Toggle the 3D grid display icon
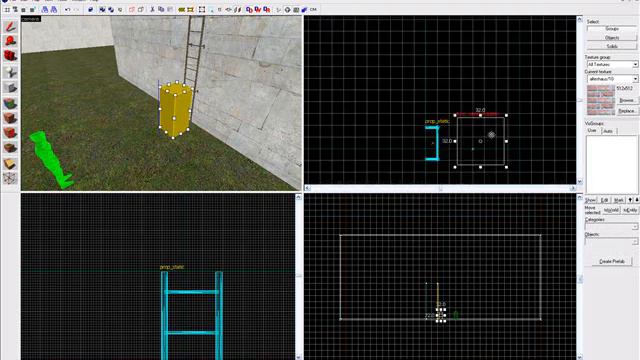Viewport: 640px width, 360px height. (x=16, y=9)
